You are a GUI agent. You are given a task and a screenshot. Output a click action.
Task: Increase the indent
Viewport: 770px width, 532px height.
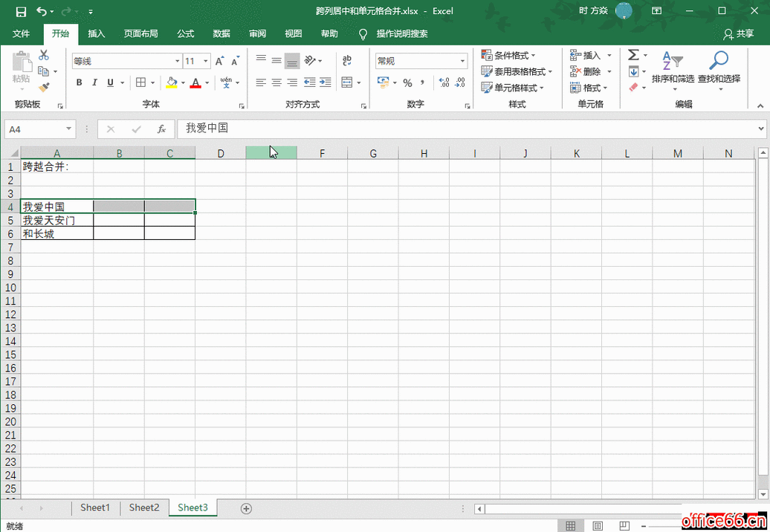[x=325, y=82]
